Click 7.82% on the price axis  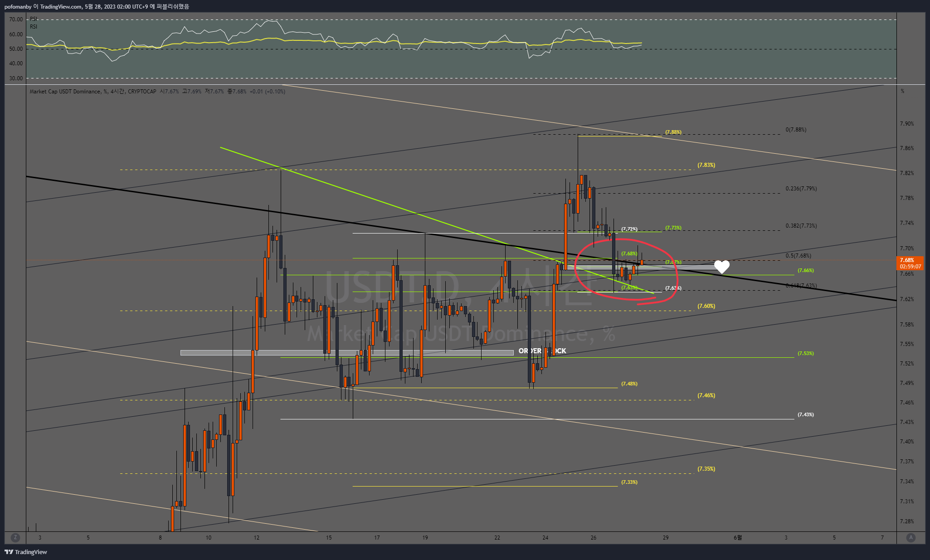(907, 173)
